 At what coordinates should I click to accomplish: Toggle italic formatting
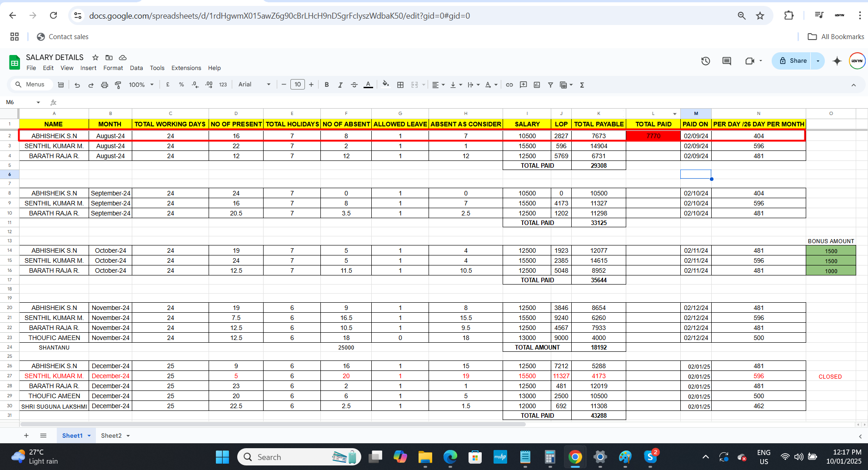(340, 85)
